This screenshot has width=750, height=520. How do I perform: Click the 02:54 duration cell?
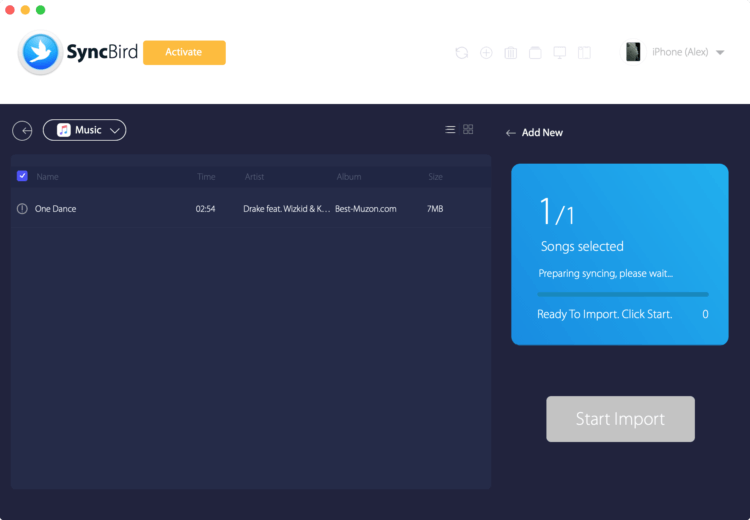[x=205, y=209]
